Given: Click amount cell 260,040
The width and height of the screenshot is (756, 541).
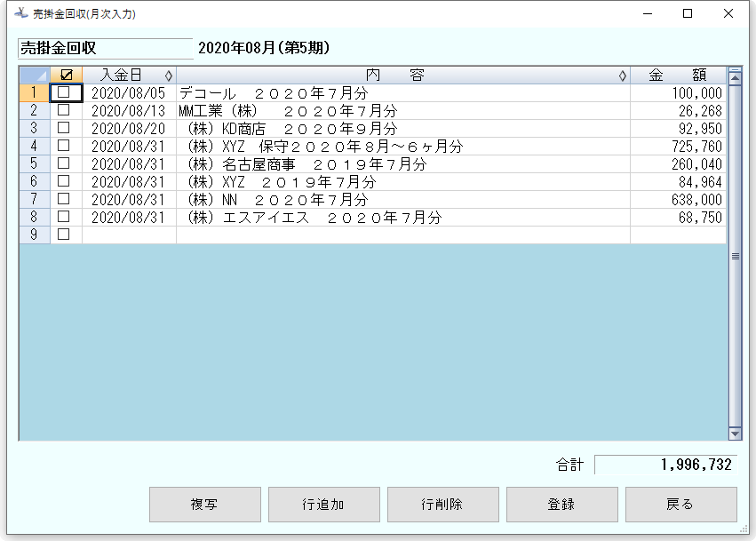Looking at the screenshot, I should tap(678, 163).
